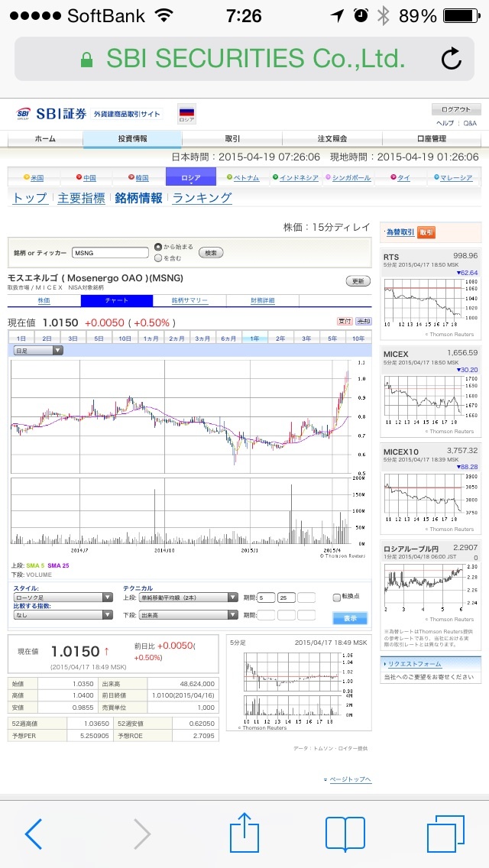This screenshot has width=489, height=868.
Task: Click the 更新 refresh button
Action: (358, 281)
